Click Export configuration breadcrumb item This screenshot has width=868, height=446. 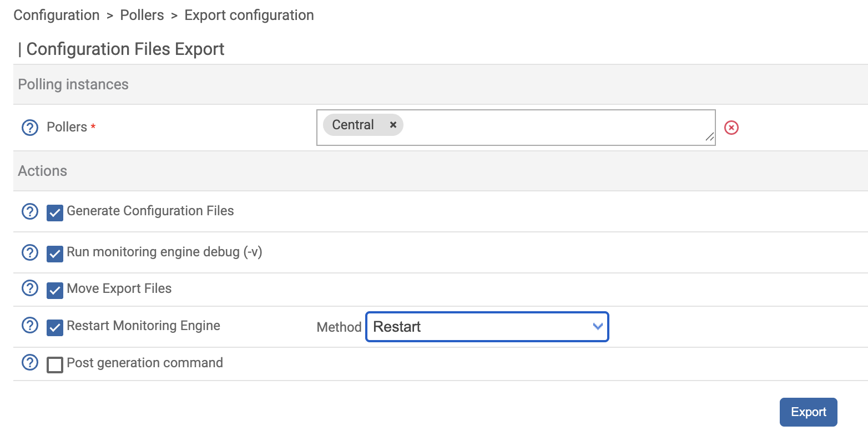[249, 15]
